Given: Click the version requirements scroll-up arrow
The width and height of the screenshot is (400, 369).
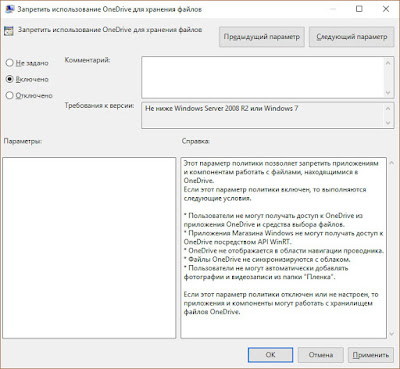Looking at the screenshot, I should [388, 108].
